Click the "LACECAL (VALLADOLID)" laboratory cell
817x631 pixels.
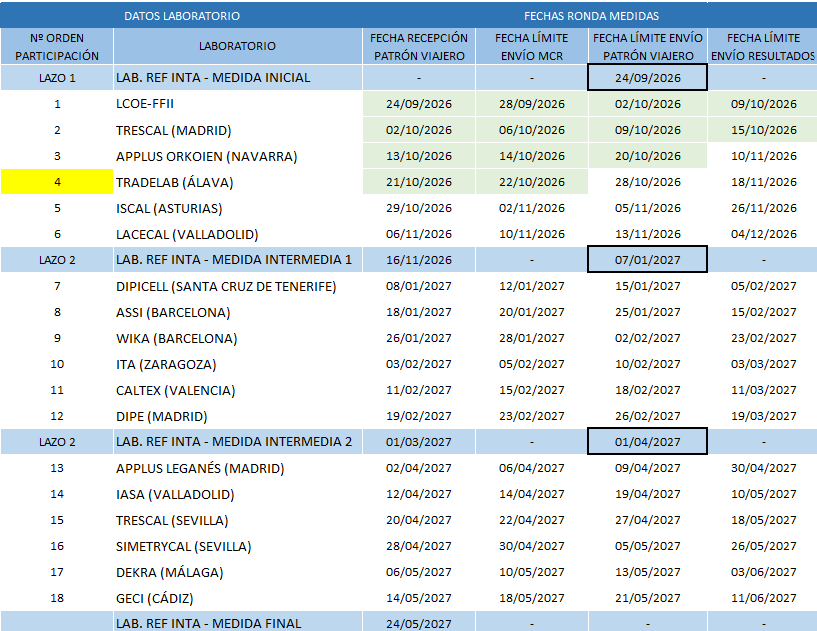[x=238, y=234]
